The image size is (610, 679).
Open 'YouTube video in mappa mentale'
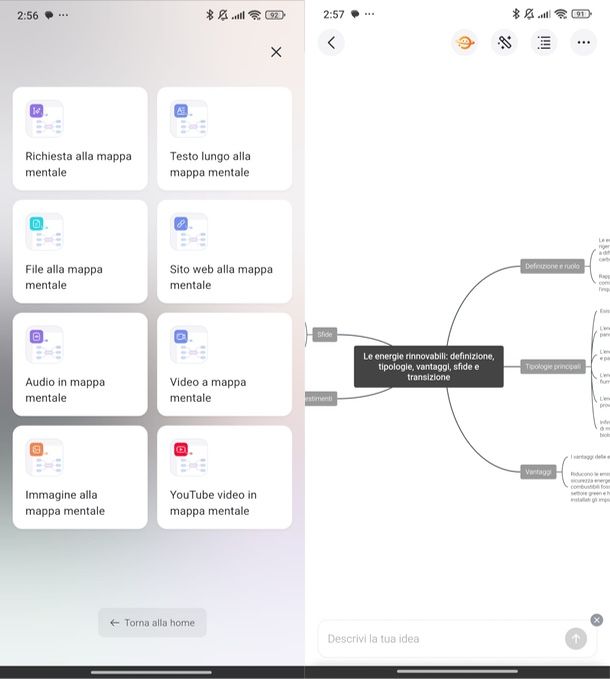(x=224, y=477)
